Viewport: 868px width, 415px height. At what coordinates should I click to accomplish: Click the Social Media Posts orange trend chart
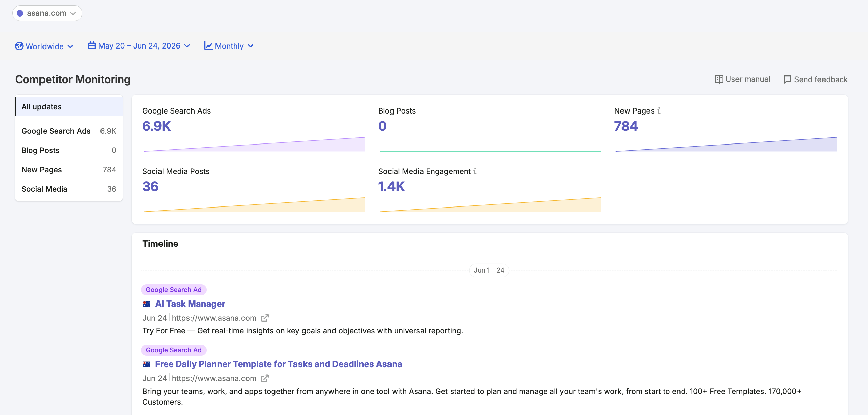[x=254, y=204]
